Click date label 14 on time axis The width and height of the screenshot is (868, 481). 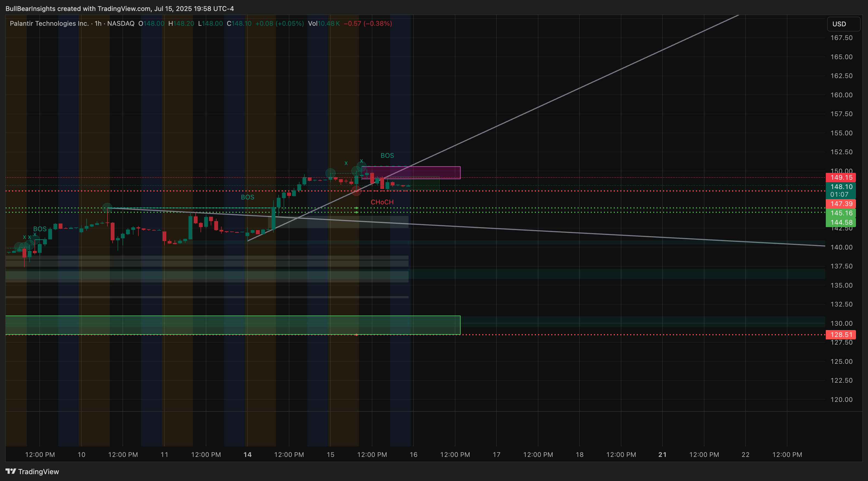(247, 455)
